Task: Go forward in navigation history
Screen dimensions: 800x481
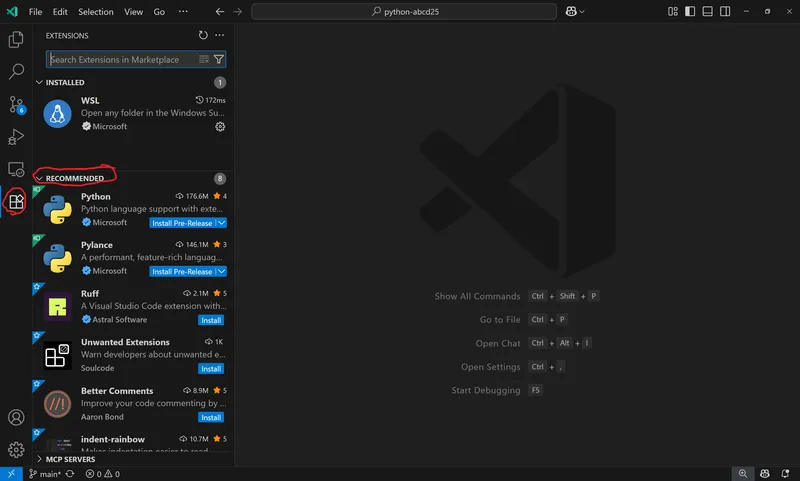Action: pyautogui.click(x=237, y=11)
